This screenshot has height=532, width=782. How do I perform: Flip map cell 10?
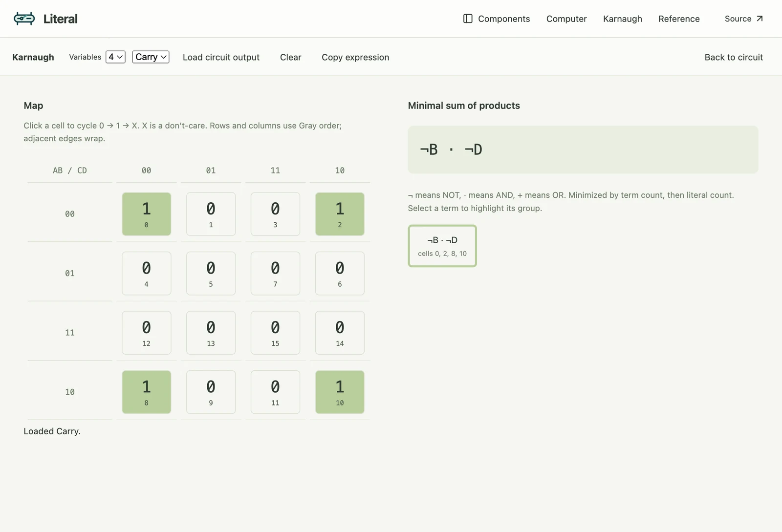pyautogui.click(x=340, y=392)
